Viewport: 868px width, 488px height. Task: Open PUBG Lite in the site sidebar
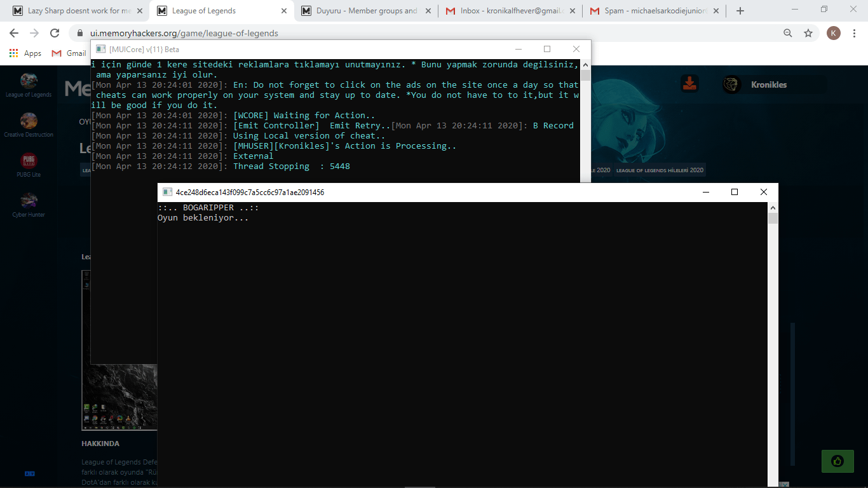(x=29, y=165)
